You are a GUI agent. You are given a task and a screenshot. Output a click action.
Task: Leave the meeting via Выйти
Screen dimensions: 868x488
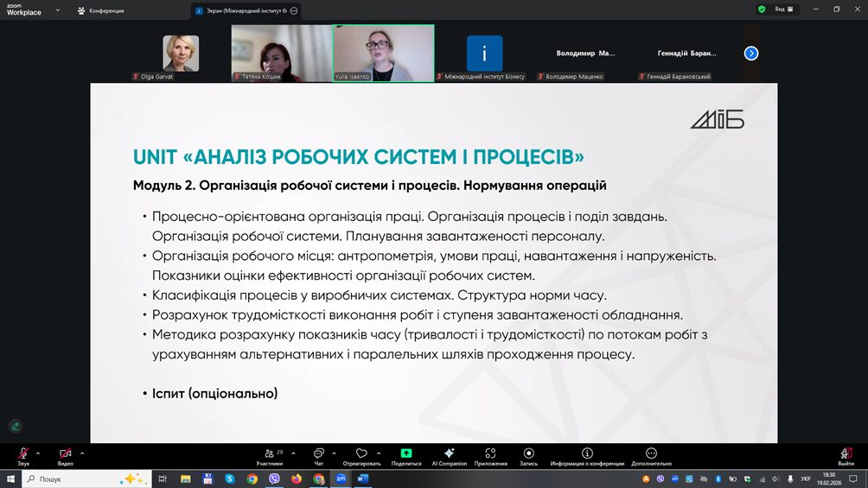[x=846, y=454]
